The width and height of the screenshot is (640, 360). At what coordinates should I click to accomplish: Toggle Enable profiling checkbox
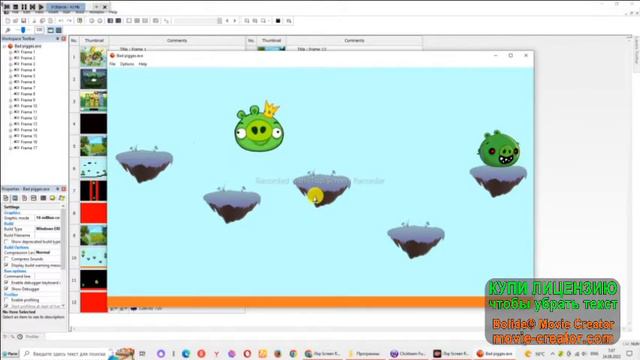[6, 300]
